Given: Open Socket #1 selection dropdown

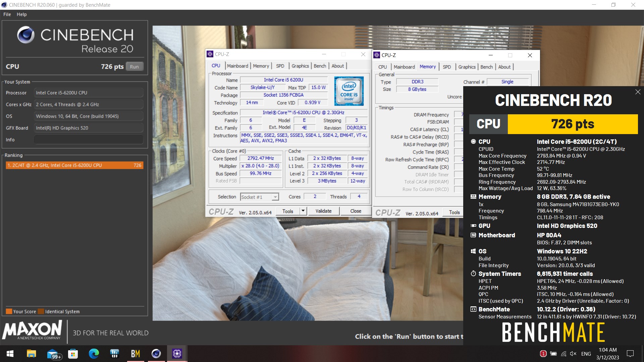Looking at the screenshot, I should pos(260,197).
